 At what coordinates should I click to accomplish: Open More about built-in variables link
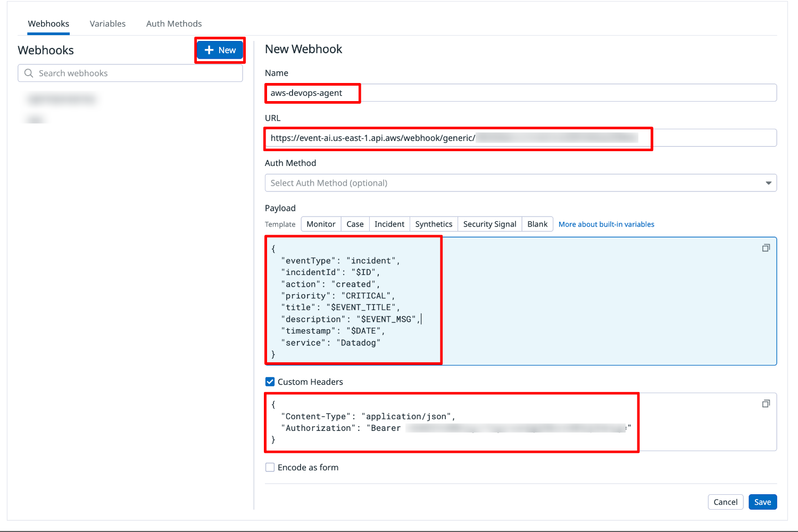606,225
